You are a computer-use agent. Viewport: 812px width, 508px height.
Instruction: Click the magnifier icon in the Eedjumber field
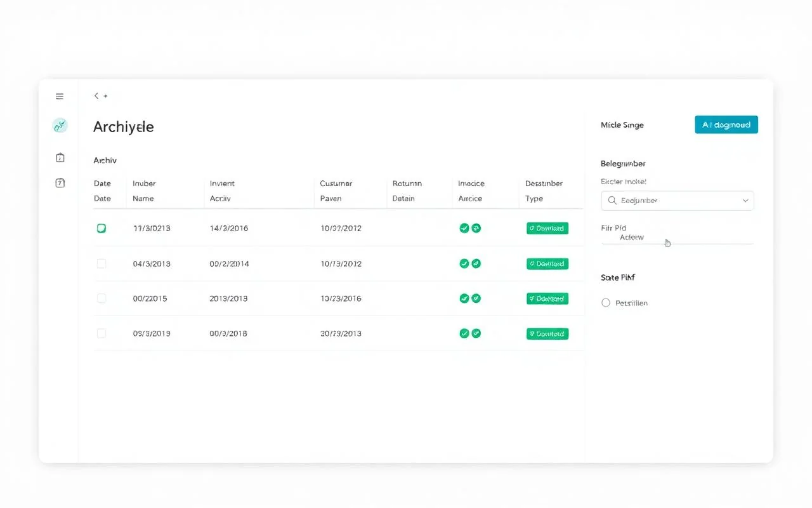pyautogui.click(x=612, y=201)
